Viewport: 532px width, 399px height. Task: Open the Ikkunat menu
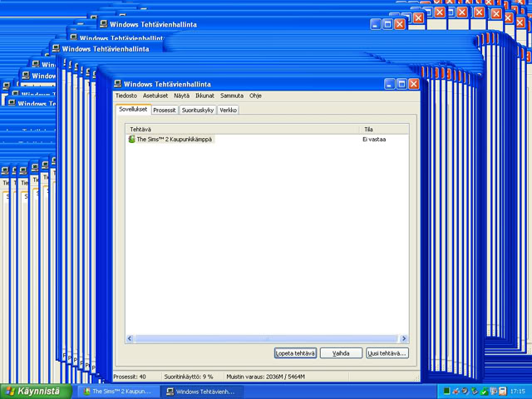coord(204,96)
